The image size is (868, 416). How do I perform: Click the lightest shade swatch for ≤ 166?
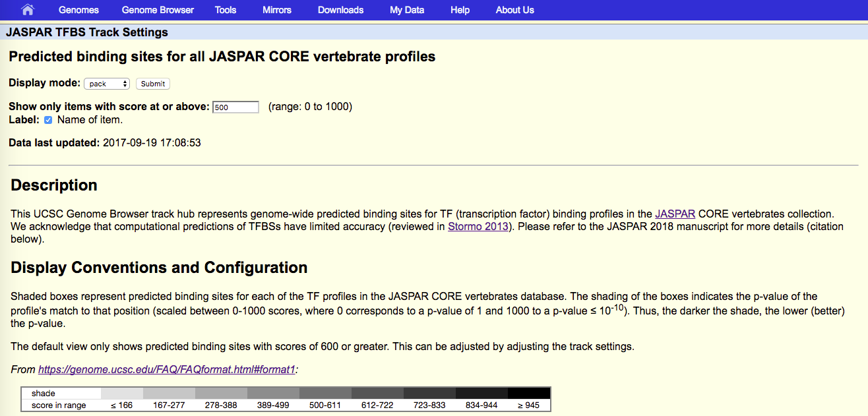pyautogui.click(x=121, y=393)
